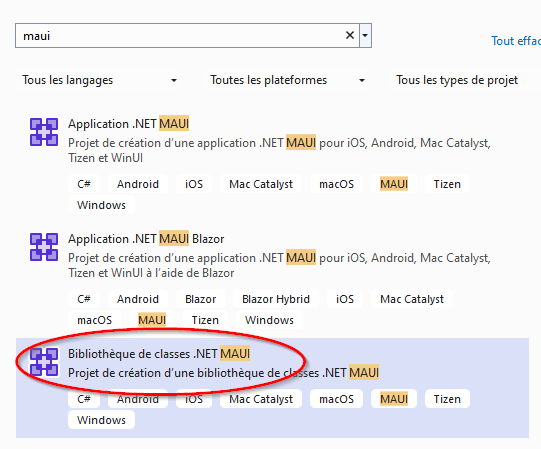Click Mac Catalyst tag in class library template
Viewport: 541px width, 449px height.
(261, 399)
